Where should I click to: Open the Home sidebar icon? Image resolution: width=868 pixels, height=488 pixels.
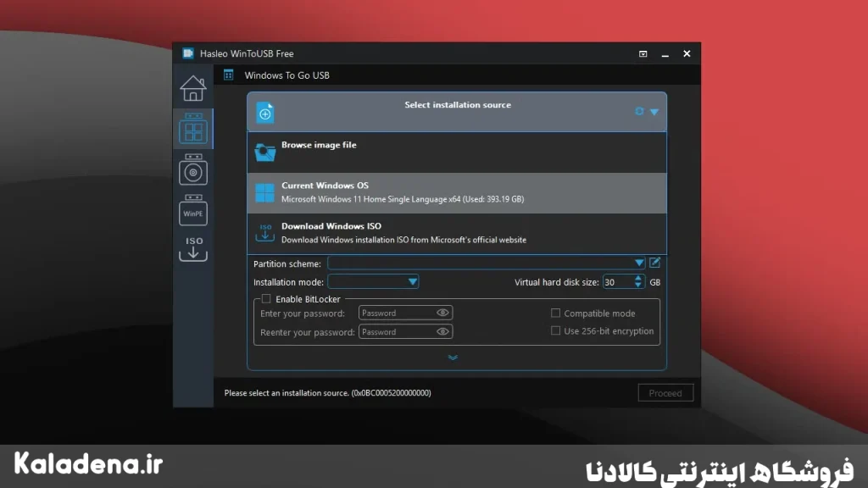pos(193,88)
